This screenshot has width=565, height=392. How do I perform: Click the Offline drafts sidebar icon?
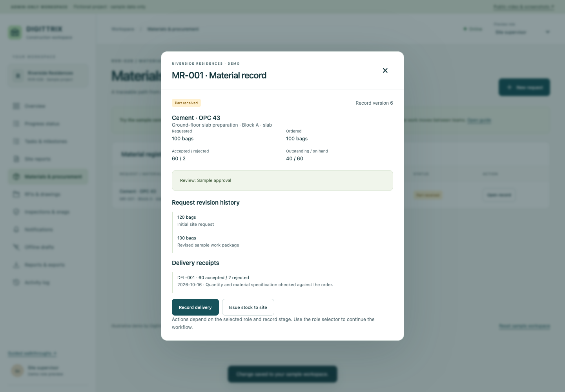pyautogui.click(x=16, y=247)
